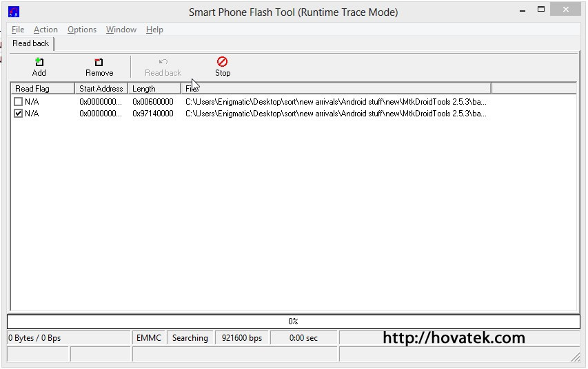
Task: Click start address in the 0x97140000 row
Action: click(101, 113)
